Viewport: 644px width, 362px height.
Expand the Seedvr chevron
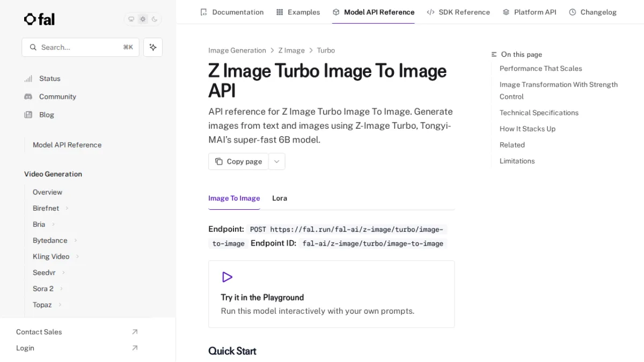point(64,272)
